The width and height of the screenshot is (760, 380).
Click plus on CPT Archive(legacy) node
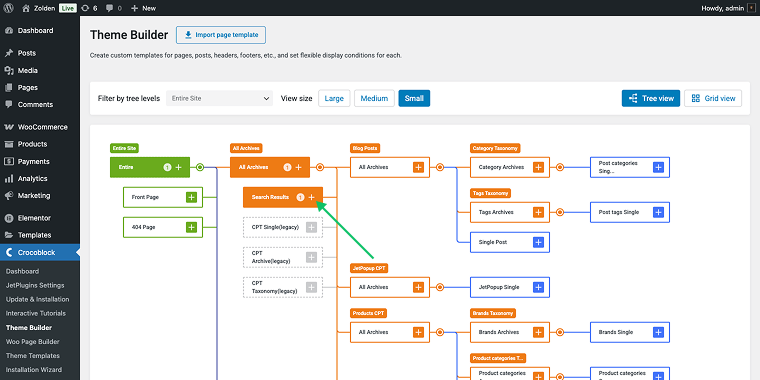coord(312,257)
